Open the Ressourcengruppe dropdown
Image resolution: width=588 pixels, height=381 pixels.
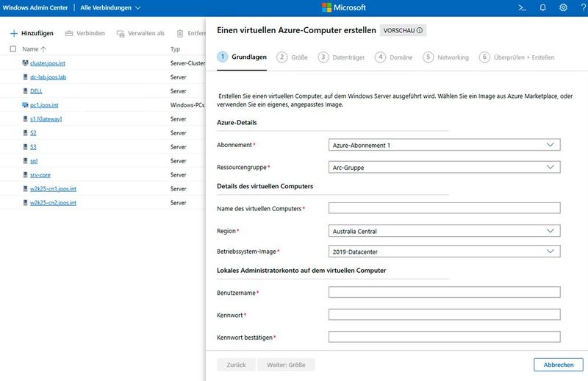coord(445,167)
